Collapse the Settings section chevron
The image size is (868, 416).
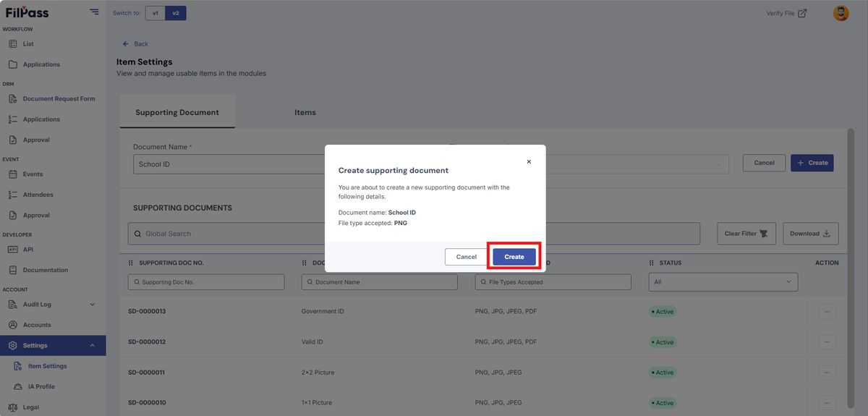coord(92,346)
